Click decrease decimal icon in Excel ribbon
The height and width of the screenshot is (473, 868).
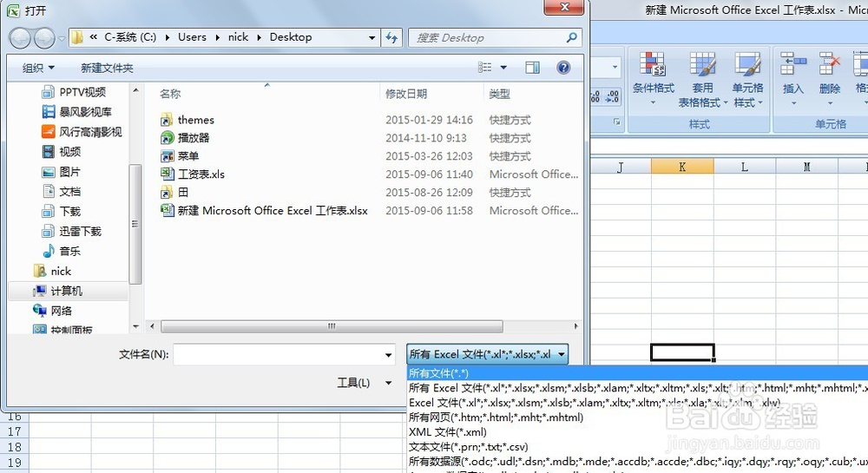click(612, 97)
